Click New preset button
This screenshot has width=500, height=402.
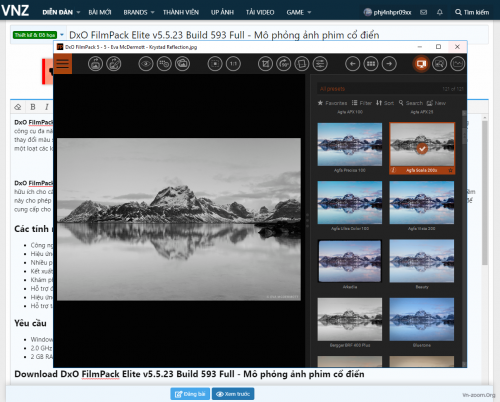coord(436,103)
